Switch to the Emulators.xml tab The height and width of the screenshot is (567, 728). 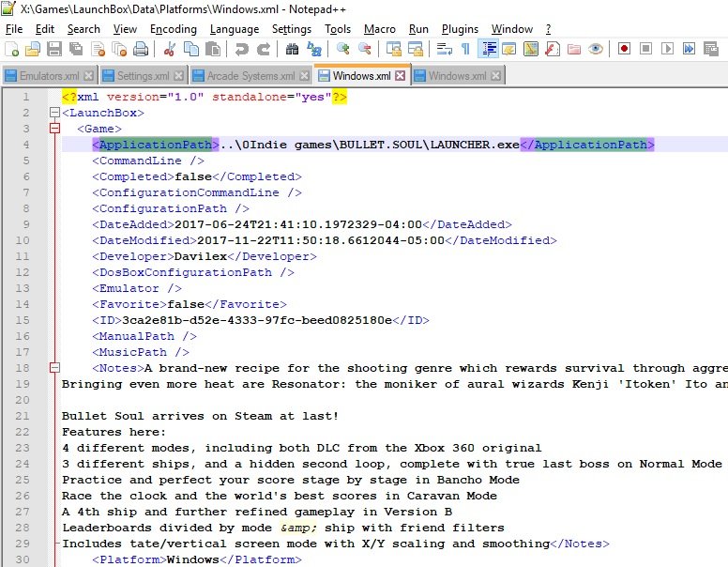point(49,76)
